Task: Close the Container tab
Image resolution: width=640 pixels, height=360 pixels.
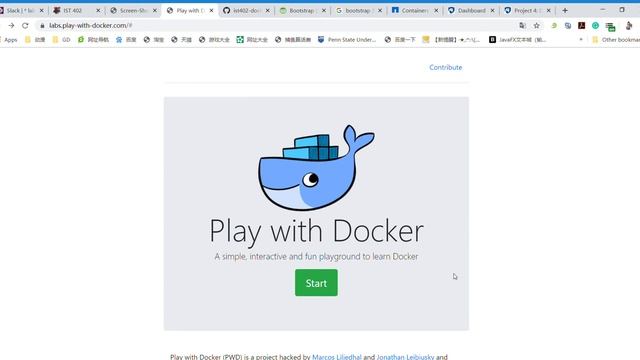Action: click(436, 11)
